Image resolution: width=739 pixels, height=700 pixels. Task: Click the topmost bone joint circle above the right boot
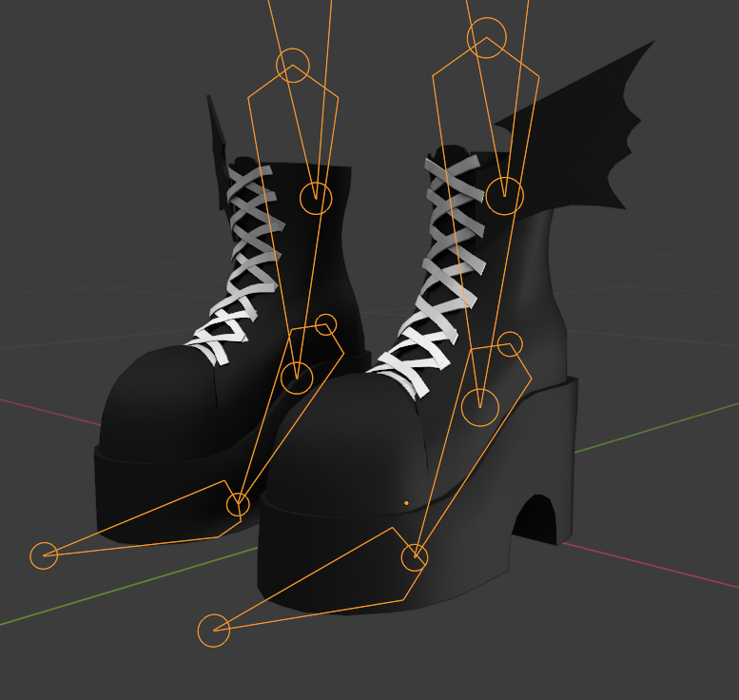tap(487, 38)
